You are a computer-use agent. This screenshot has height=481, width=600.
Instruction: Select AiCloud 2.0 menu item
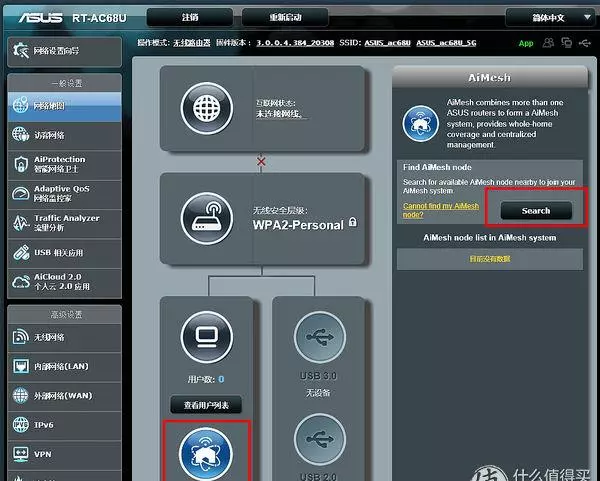coord(65,282)
